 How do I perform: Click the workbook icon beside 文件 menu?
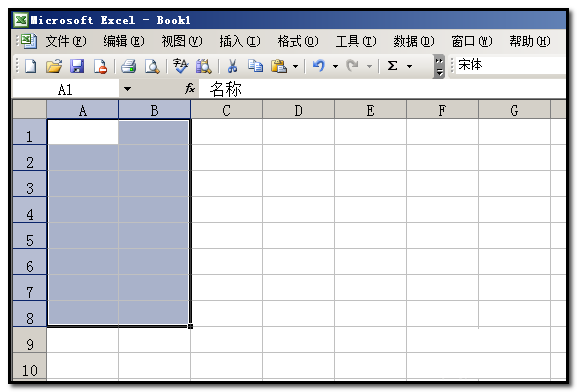click(x=29, y=41)
